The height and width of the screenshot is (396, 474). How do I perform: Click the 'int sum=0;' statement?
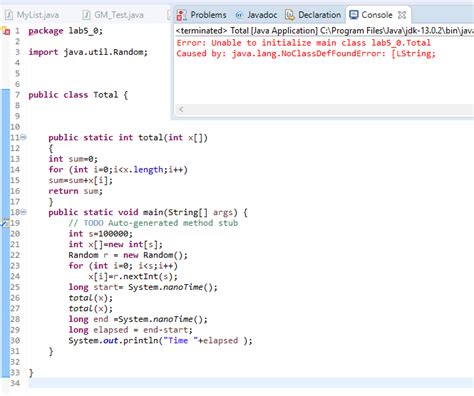73,159
